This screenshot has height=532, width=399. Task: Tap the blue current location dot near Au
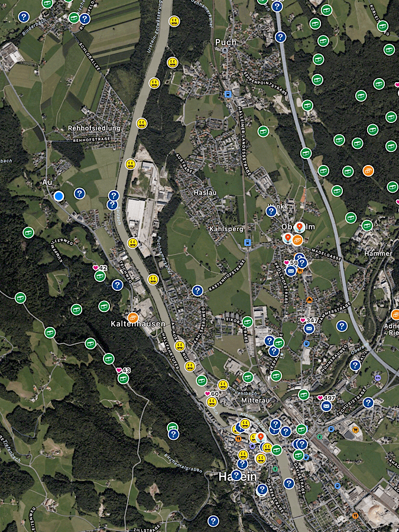point(59,196)
